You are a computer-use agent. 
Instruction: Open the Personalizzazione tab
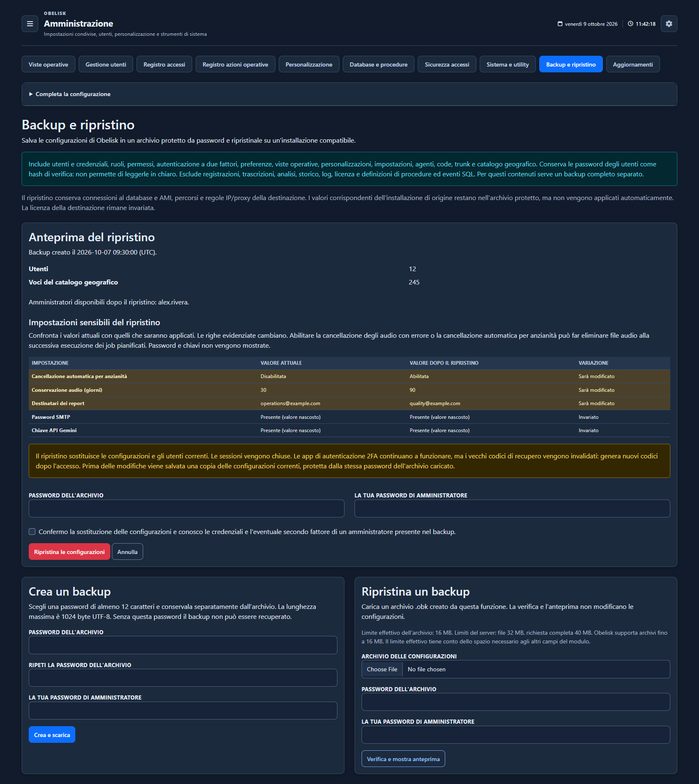click(309, 64)
